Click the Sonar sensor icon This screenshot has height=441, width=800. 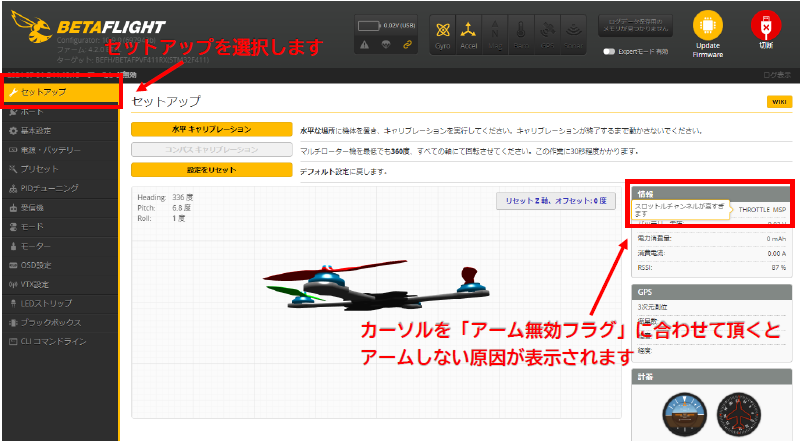573,34
